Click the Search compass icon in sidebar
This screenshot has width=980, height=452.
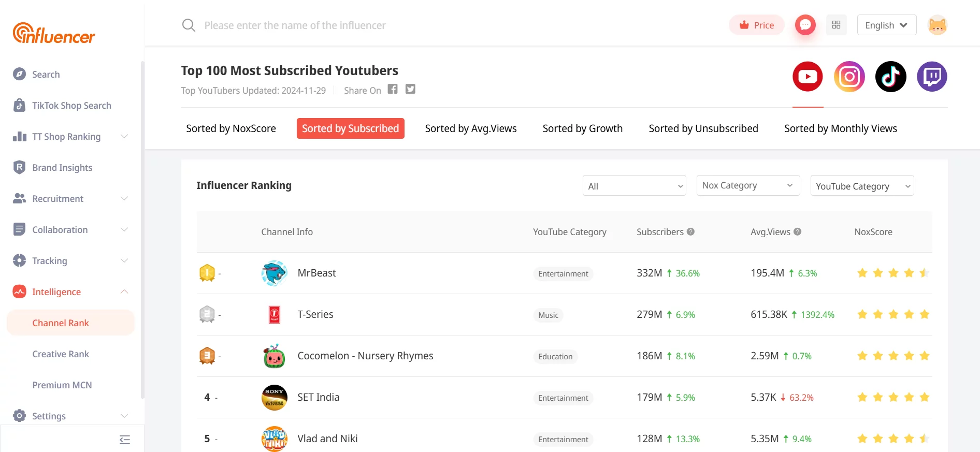(x=19, y=74)
